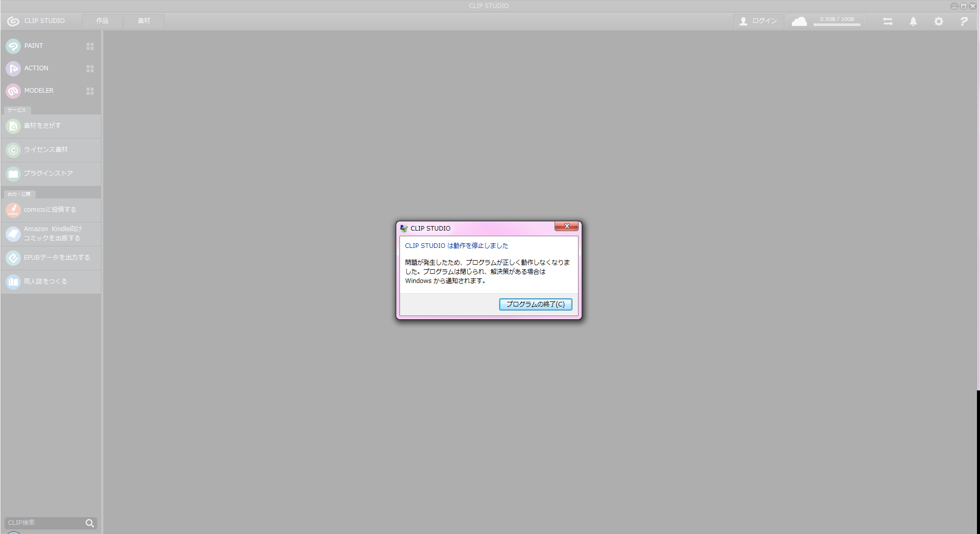
Task: Click the ライセンス素材 copyright icon
Action: [13, 150]
